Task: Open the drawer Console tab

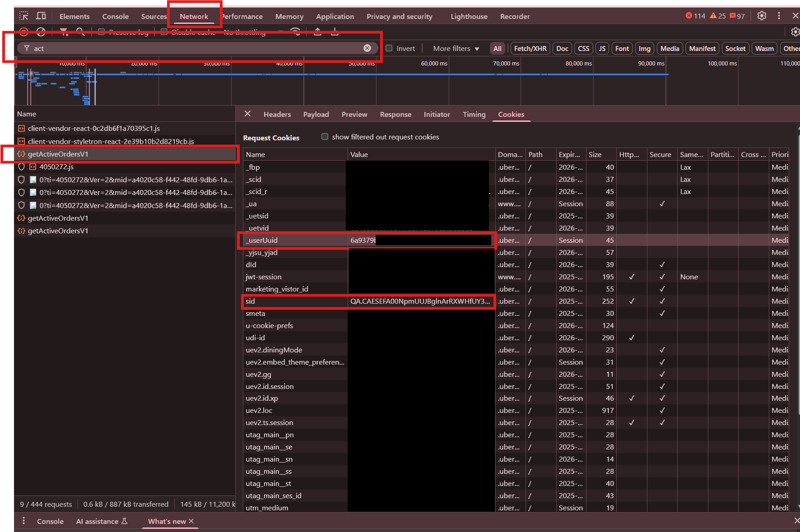Action: [50, 521]
